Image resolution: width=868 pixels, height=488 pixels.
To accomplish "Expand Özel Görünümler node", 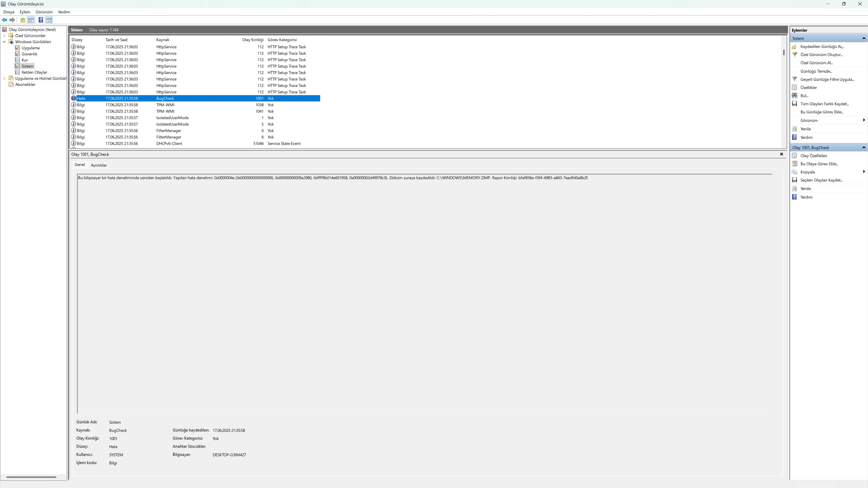I will pos(4,36).
